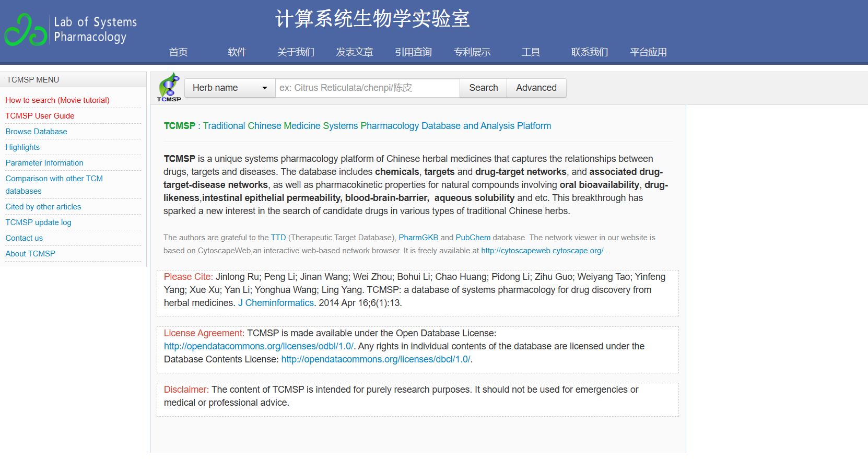
Task: Open the DbCL 1.0 license URL
Action: pyautogui.click(x=376, y=359)
